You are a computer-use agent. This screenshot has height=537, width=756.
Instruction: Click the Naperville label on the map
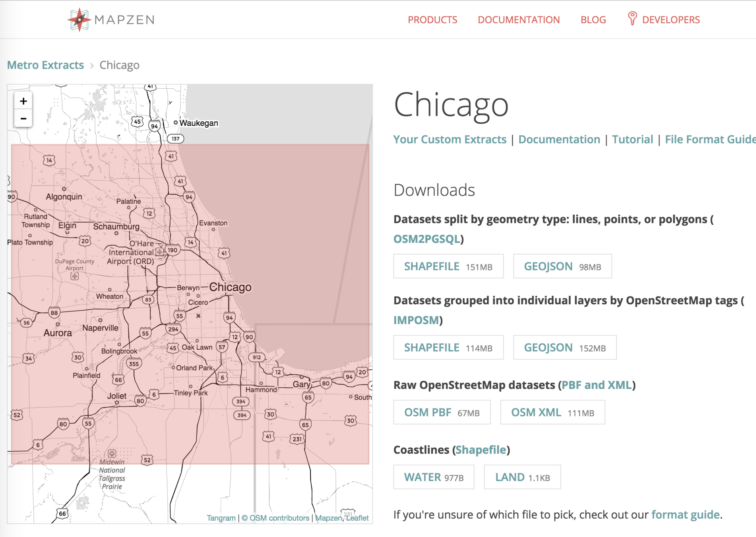100,328
